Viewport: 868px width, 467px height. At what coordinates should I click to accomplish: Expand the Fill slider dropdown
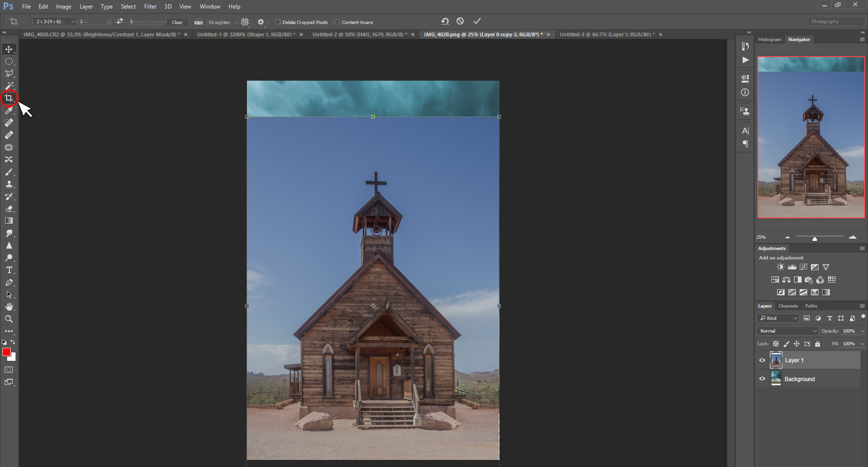(863, 344)
